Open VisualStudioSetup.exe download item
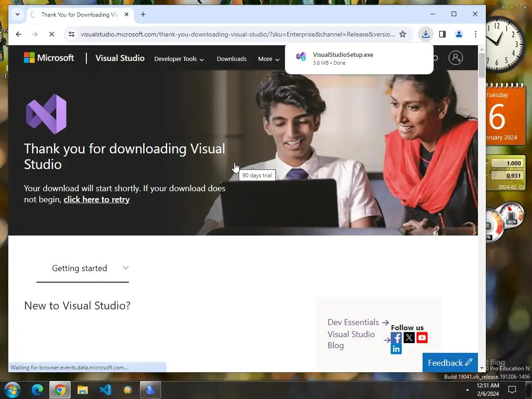This screenshot has width=532, height=399. tap(359, 58)
